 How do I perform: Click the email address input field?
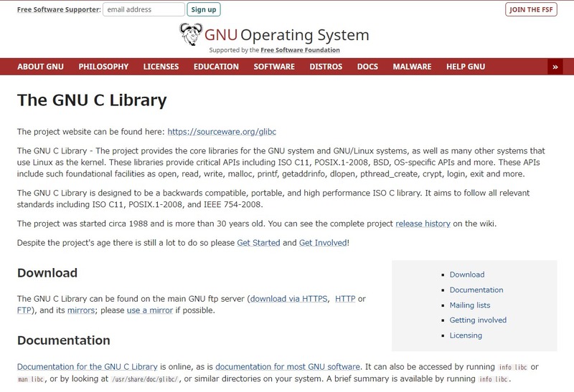(143, 9)
